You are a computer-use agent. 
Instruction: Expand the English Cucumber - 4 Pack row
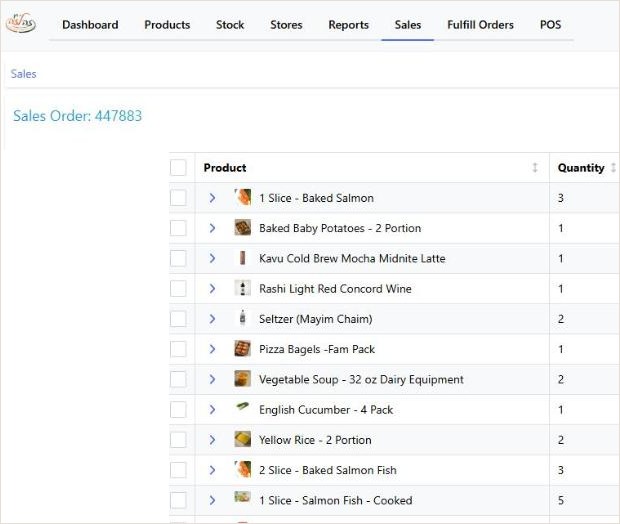212,410
